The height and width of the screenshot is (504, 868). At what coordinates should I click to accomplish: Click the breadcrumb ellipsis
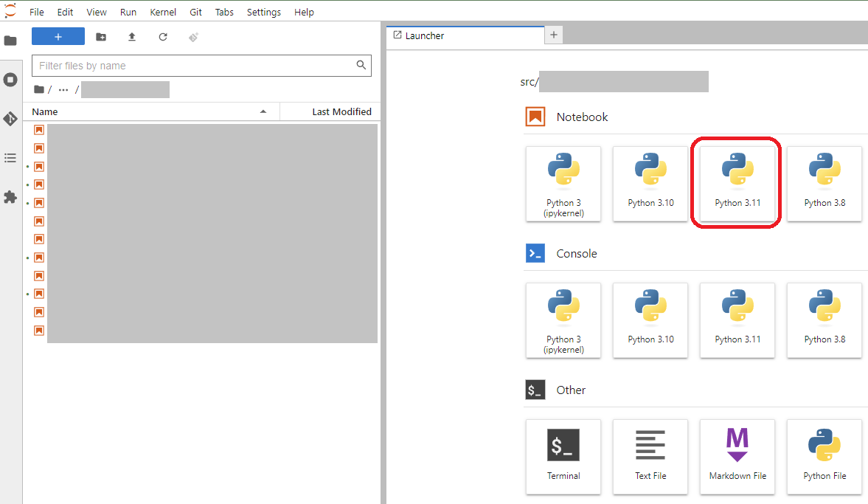63,90
